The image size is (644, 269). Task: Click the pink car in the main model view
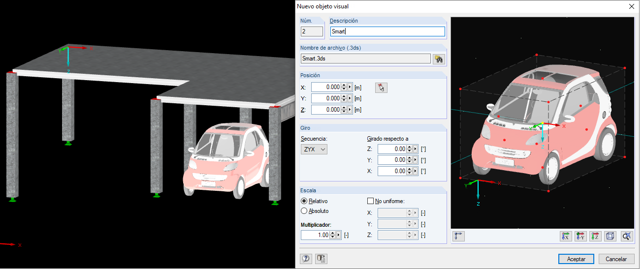226,160
